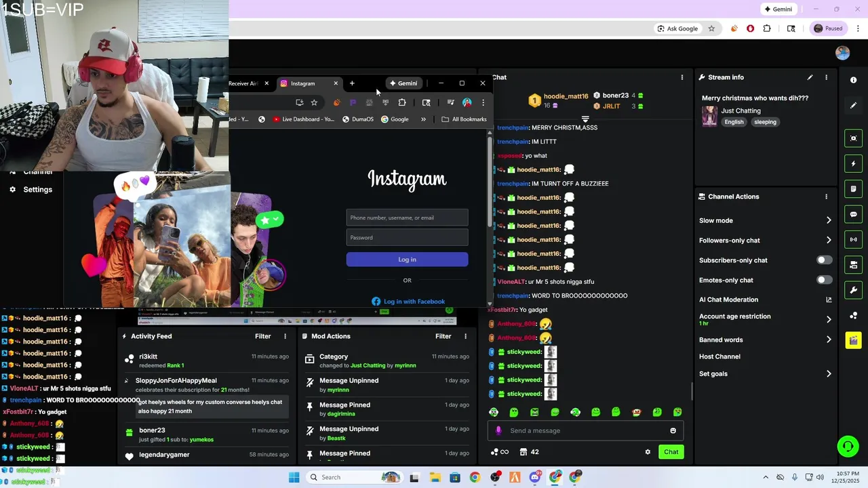868x488 pixels.
Task: Open Channel Actions kebab menu
Action: 826,197
